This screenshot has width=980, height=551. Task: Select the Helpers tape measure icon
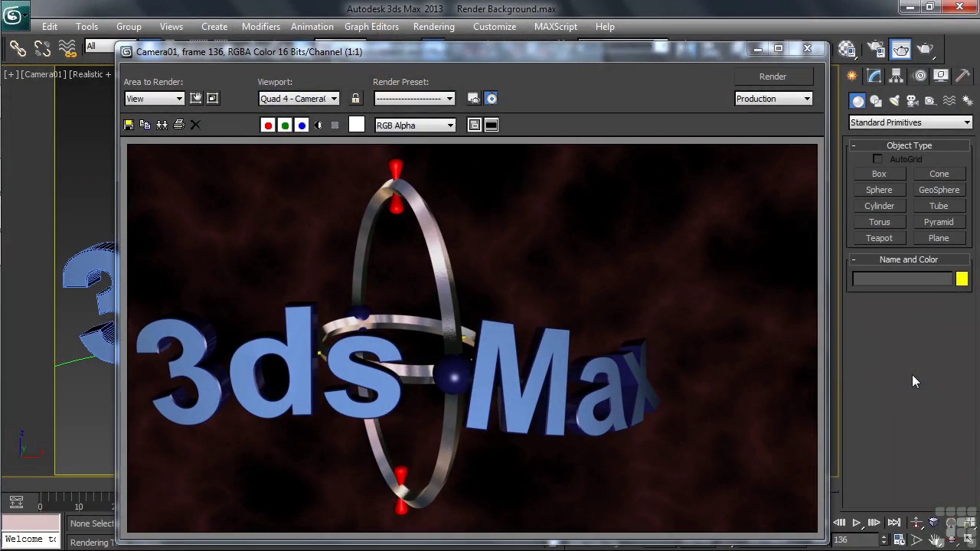point(930,101)
